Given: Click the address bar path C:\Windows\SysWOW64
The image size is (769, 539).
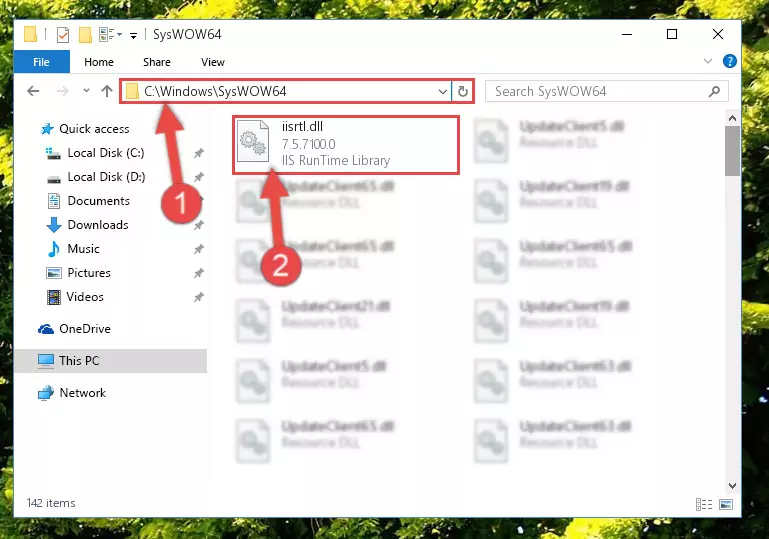Looking at the screenshot, I should pos(215,91).
